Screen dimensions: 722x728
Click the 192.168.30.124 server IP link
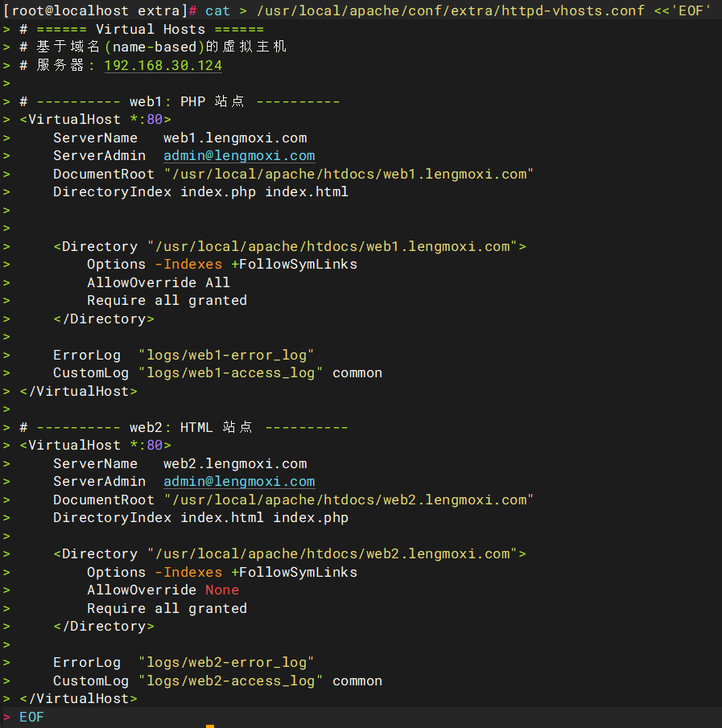163,65
